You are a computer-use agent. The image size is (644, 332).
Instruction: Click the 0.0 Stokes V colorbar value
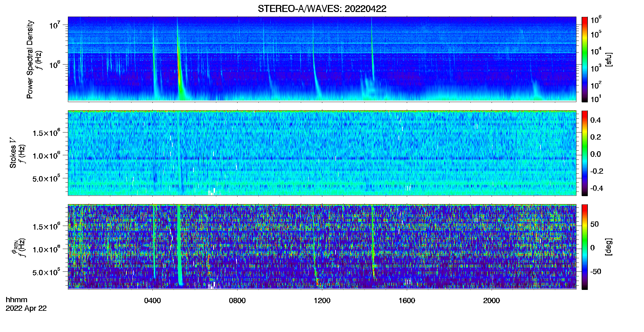click(595, 154)
